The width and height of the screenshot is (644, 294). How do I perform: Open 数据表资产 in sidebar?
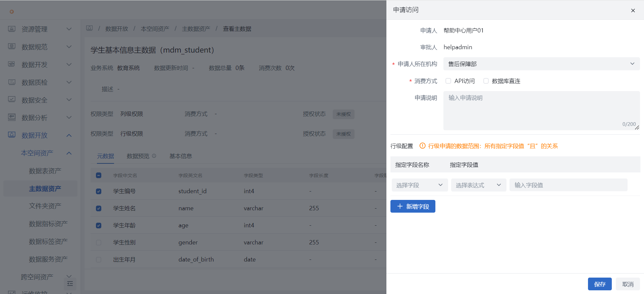coord(45,171)
